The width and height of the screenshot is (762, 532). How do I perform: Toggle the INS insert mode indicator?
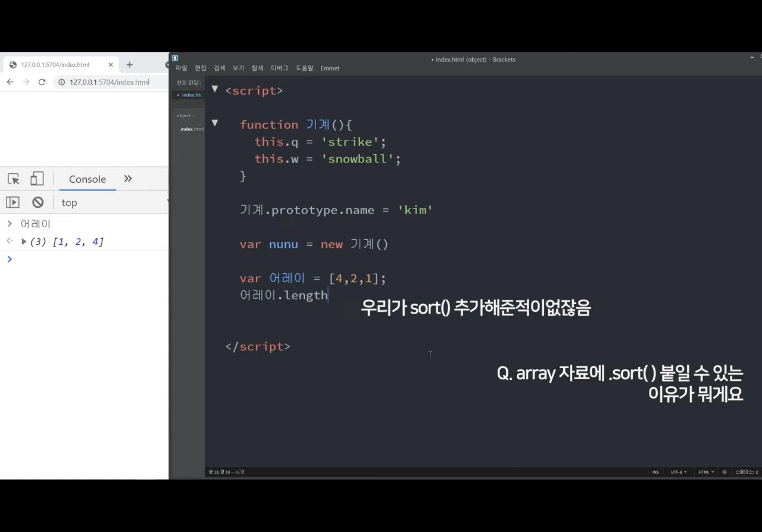[x=655, y=472]
